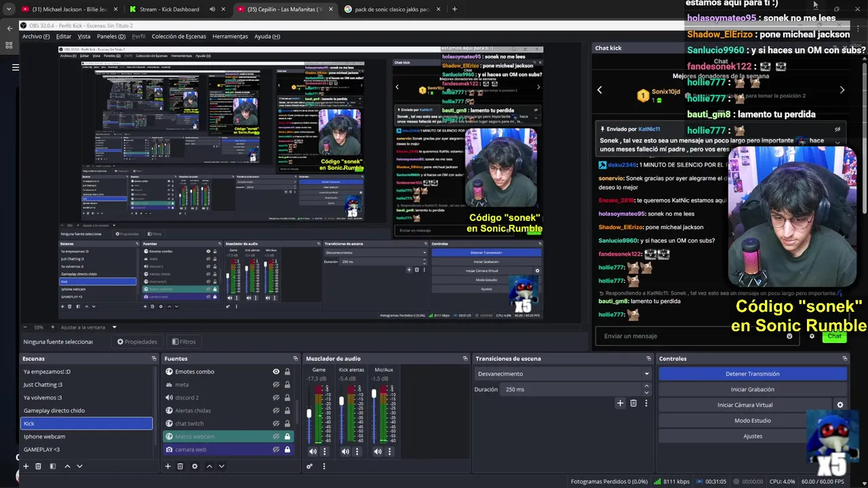Adjust Game volume fader
868x488 pixels.
[309, 413]
